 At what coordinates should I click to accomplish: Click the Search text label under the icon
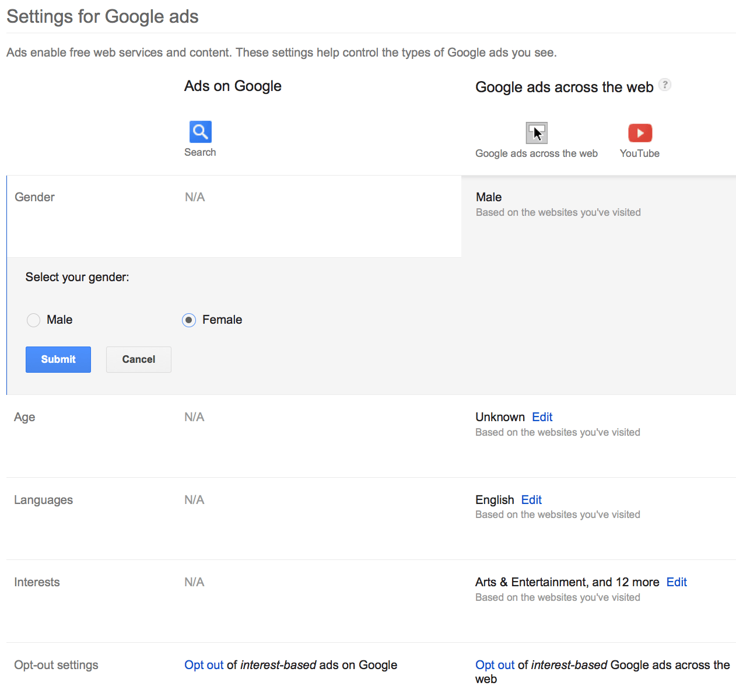(x=200, y=152)
